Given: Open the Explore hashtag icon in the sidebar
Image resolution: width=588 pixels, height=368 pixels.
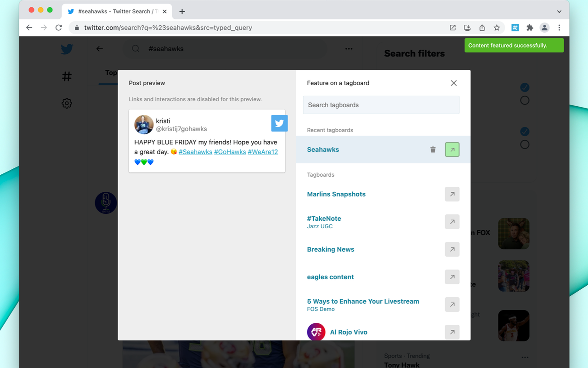Looking at the screenshot, I should click(x=67, y=76).
